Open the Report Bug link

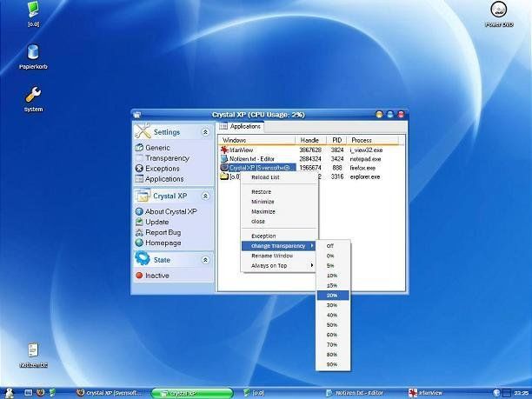(163, 232)
